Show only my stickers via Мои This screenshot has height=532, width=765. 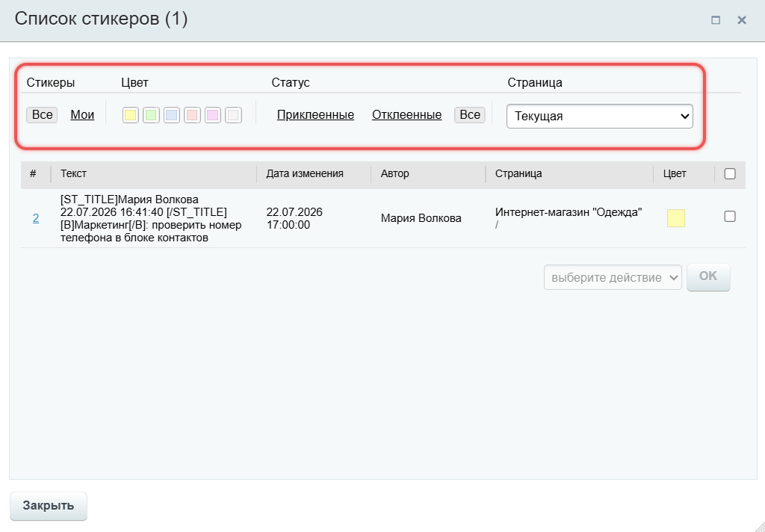click(82, 115)
